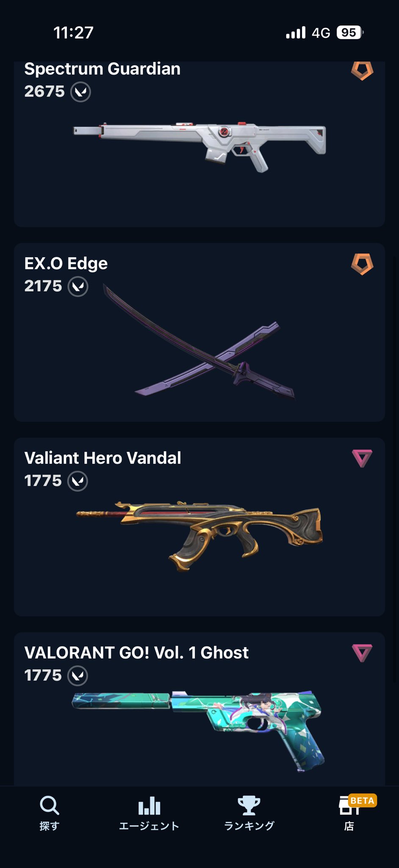This screenshot has width=399, height=868.
Task: Tap VP icon beside Valiant Hero Vandal's 1775 price
Action: (78, 481)
